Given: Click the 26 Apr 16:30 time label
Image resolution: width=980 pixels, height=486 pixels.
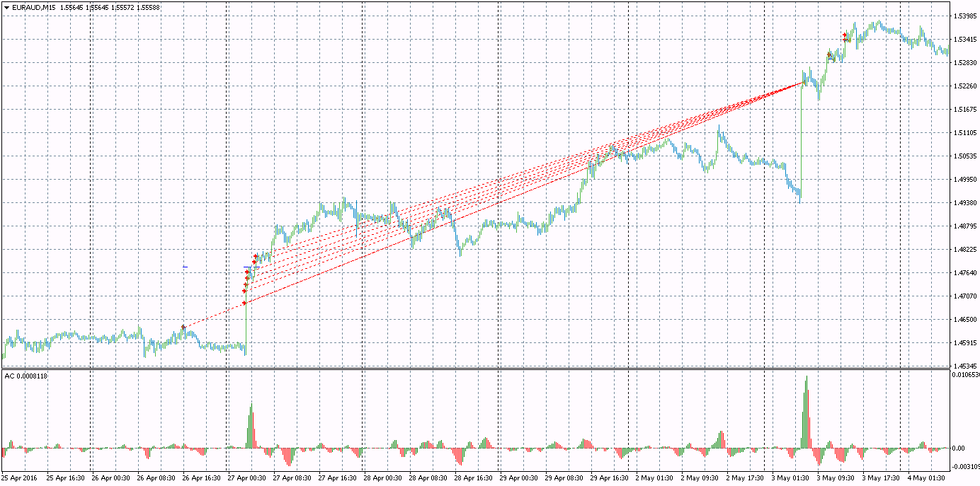Looking at the screenshot, I should [x=201, y=478].
